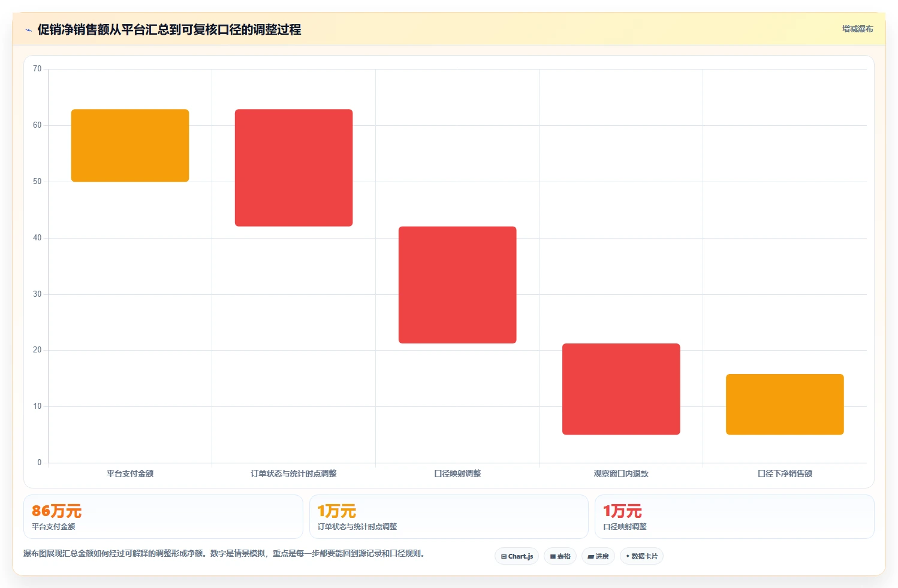Click the y-axis value 60
Viewport: 898px width, 588px height.
tap(37, 125)
